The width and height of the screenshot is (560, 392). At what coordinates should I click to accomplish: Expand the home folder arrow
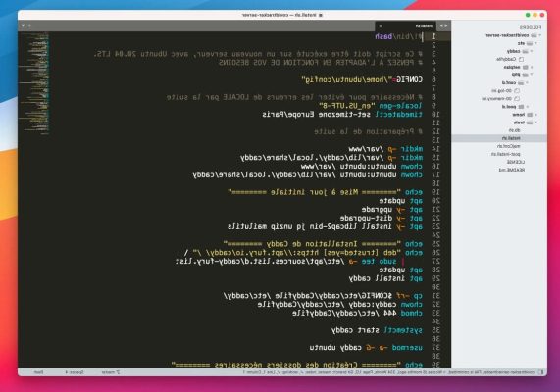(535, 115)
